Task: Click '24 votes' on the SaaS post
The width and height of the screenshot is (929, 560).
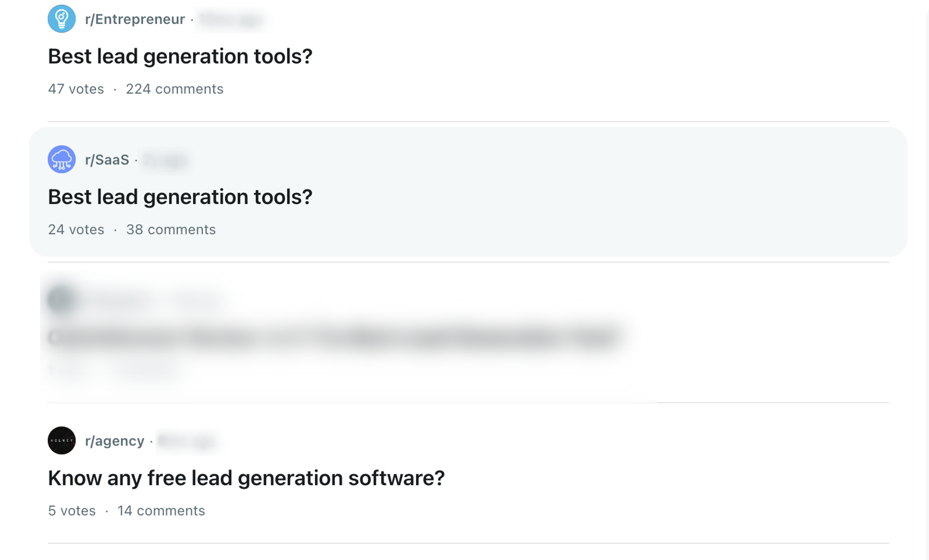Action: tap(76, 230)
